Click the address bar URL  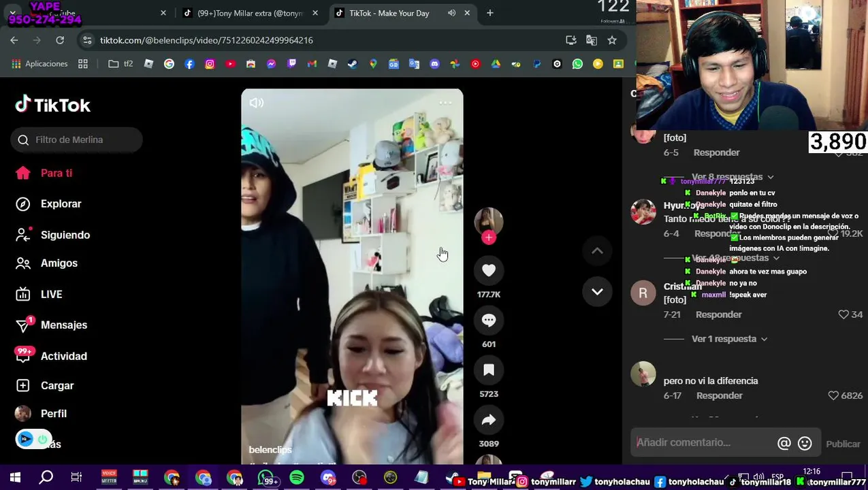(x=206, y=40)
